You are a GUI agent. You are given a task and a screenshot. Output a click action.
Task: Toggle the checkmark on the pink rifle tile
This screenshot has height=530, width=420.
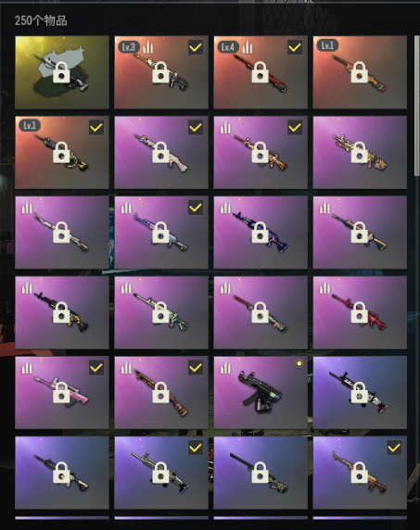coord(96,368)
